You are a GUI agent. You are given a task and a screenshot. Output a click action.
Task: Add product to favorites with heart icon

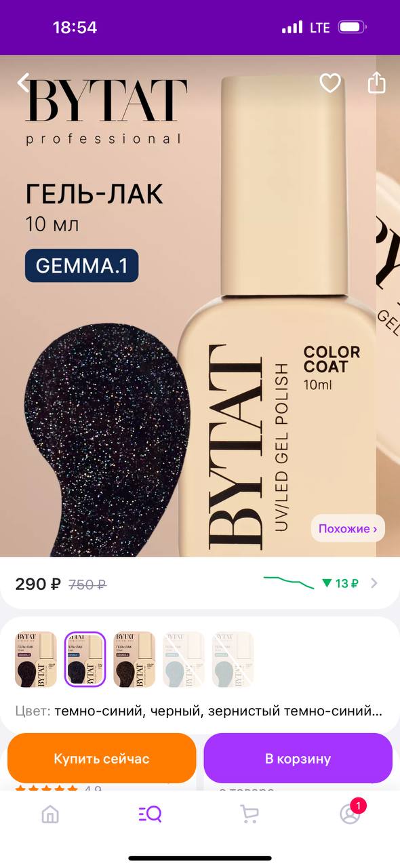[330, 83]
